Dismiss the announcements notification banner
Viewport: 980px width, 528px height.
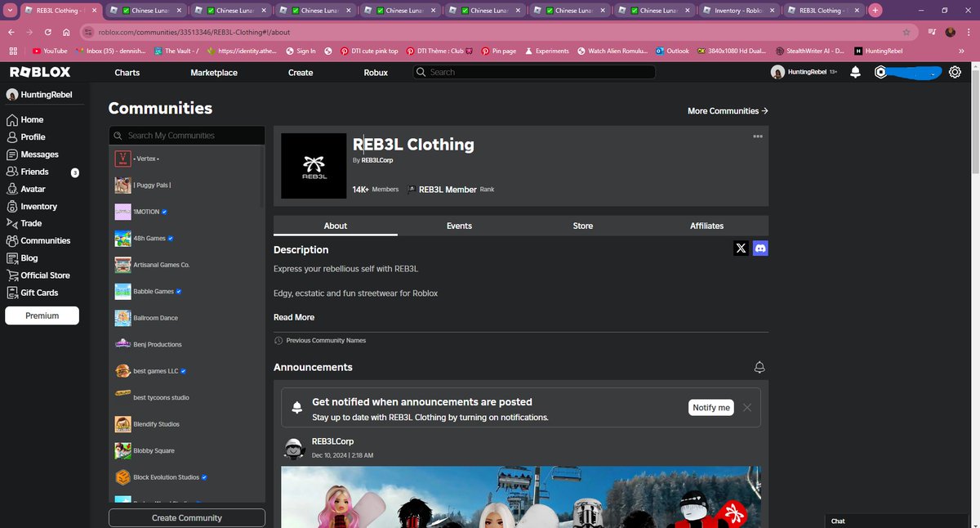[x=747, y=407]
